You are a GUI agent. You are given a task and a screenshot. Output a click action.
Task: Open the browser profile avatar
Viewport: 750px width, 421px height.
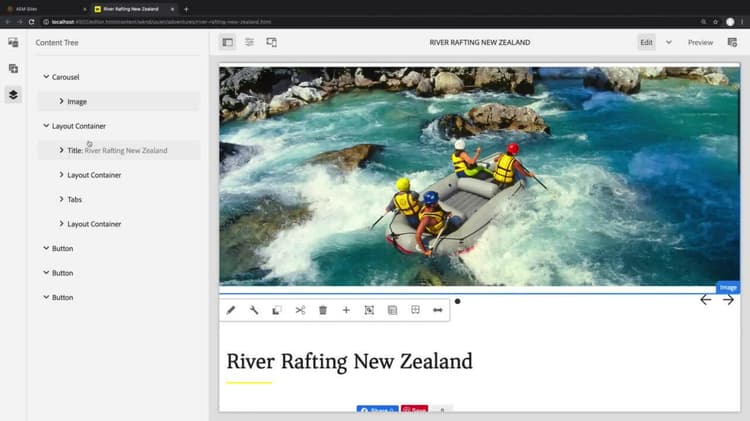(x=730, y=22)
